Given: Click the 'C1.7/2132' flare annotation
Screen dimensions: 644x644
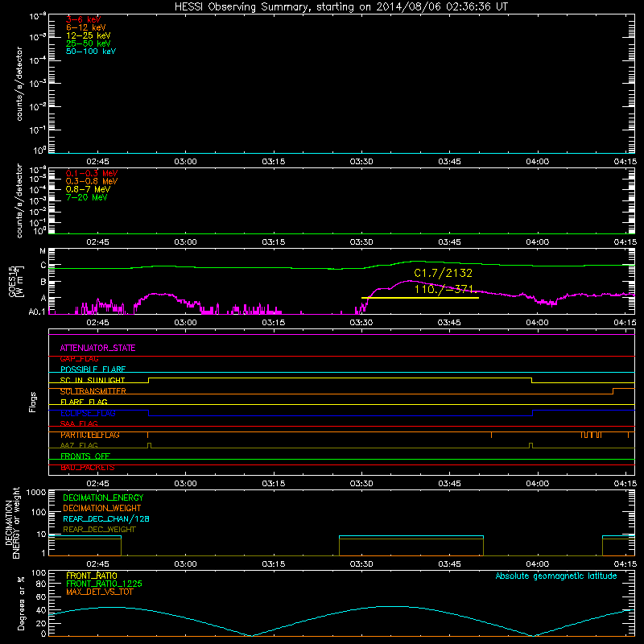Looking at the screenshot, I should [x=444, y=273].
